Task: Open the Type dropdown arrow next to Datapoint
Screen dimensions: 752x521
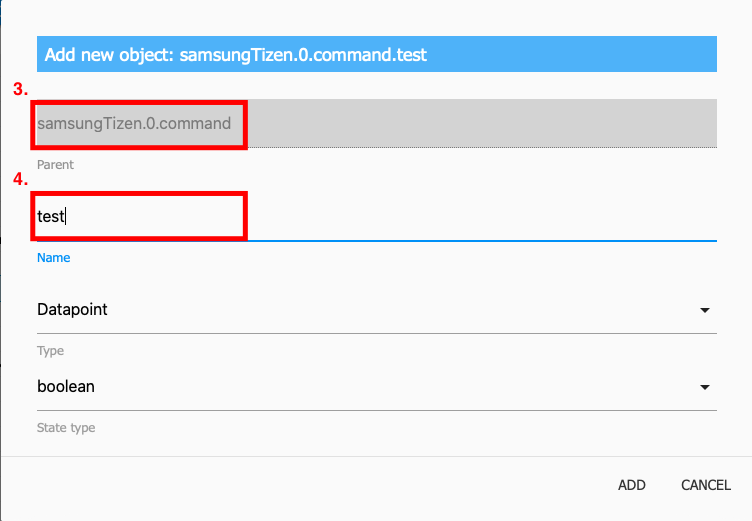Action: [x=705, y=310]
